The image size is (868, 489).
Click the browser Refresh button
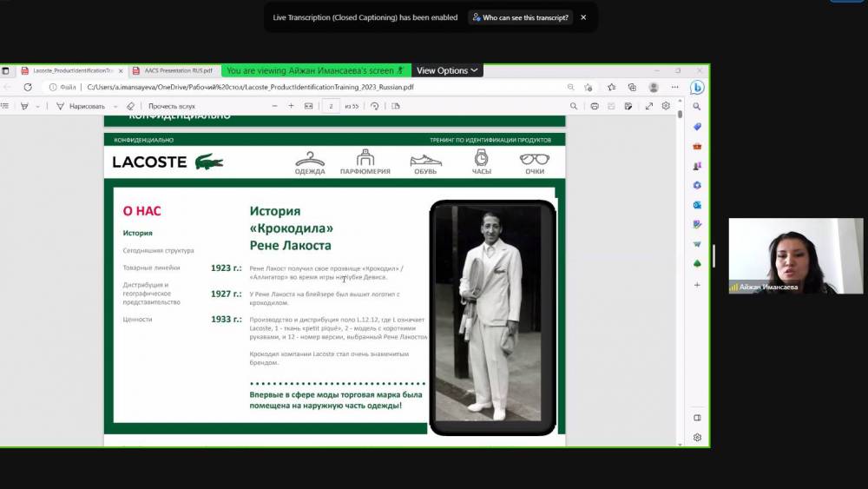point(28,87)
